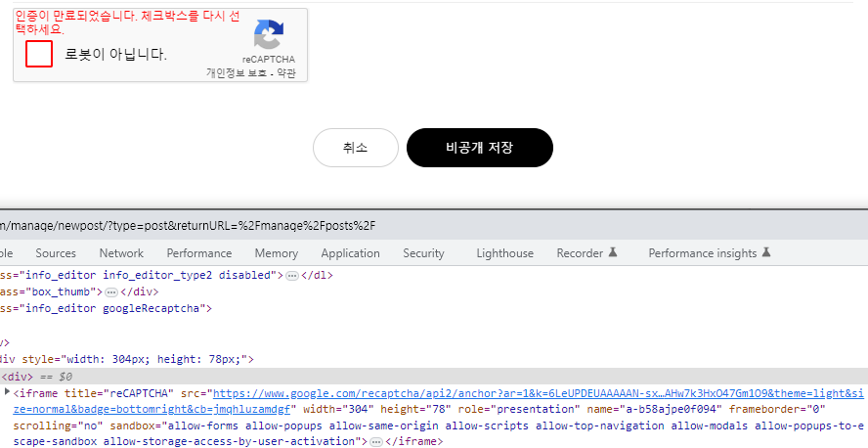Switch to the Lighthouse tab
The image size is (868, 448).
click(x=504, y=253)
